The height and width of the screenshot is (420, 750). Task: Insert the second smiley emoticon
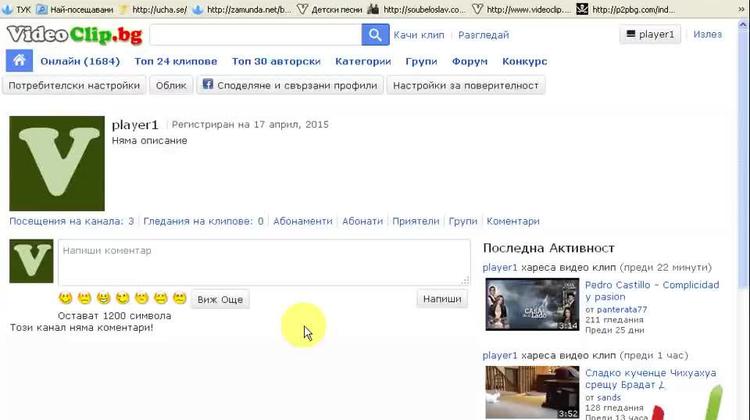click(x=85, y=298)
